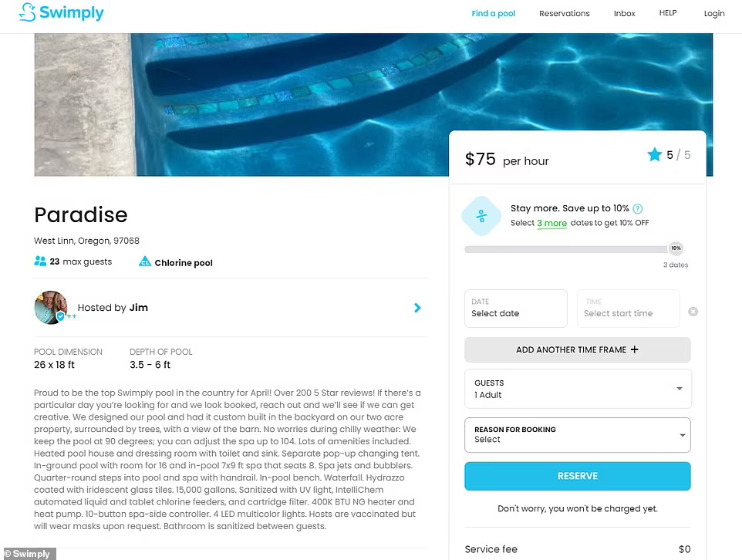The width and height of the screenshot is (742, 560).
Task: Open the Reason for Booking dropdown
Action: tap(577, 434)
